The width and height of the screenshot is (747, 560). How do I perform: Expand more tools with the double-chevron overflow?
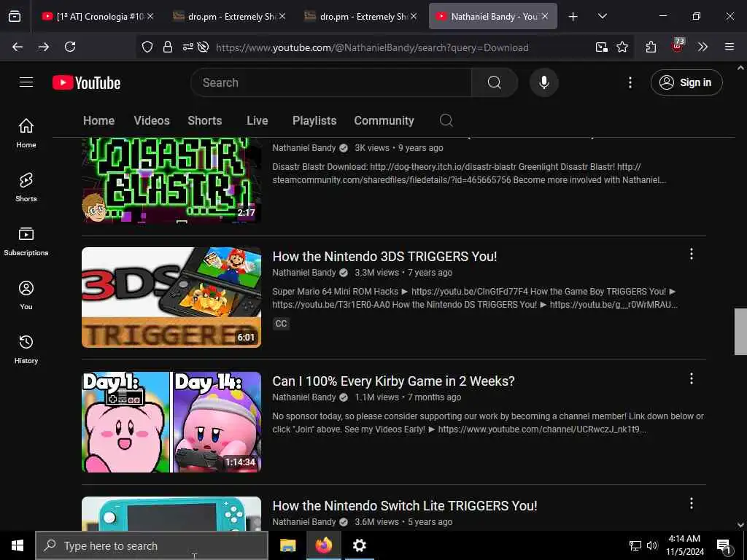[x=703, y=47]
